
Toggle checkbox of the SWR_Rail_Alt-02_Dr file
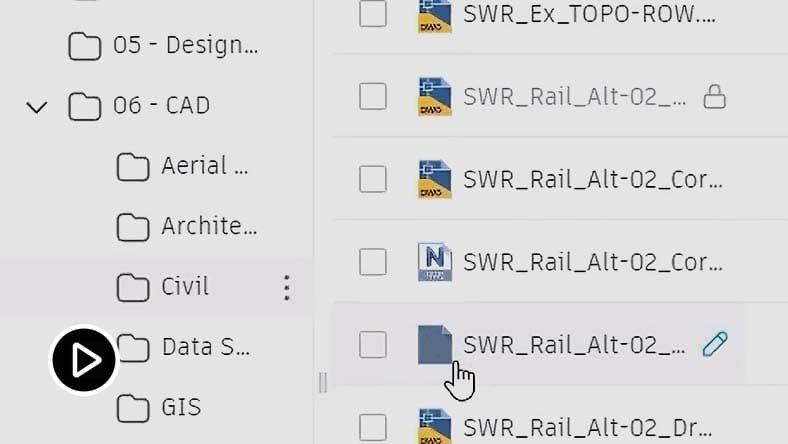(373, 427)
